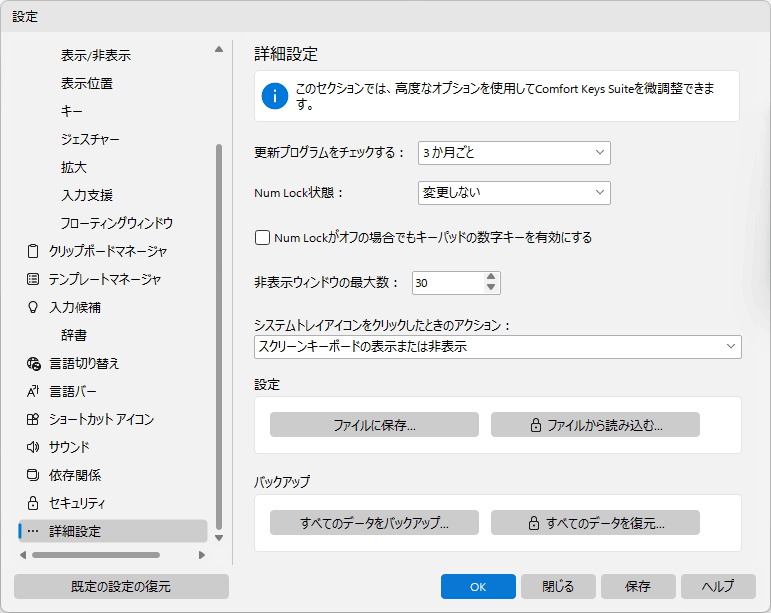Click the padlock icon beside セキュリティ
The height and width of the screenshot is (613, 771).
click(x=33, y=503)
